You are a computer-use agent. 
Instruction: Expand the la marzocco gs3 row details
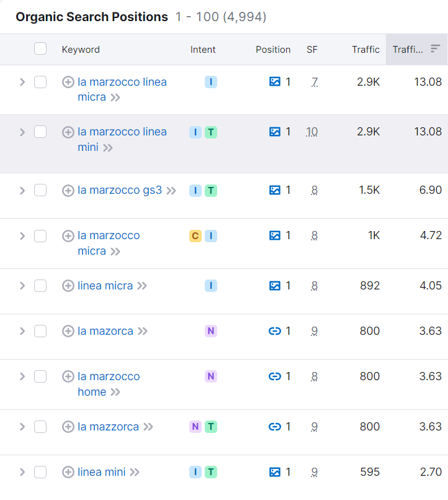[22, 191]
